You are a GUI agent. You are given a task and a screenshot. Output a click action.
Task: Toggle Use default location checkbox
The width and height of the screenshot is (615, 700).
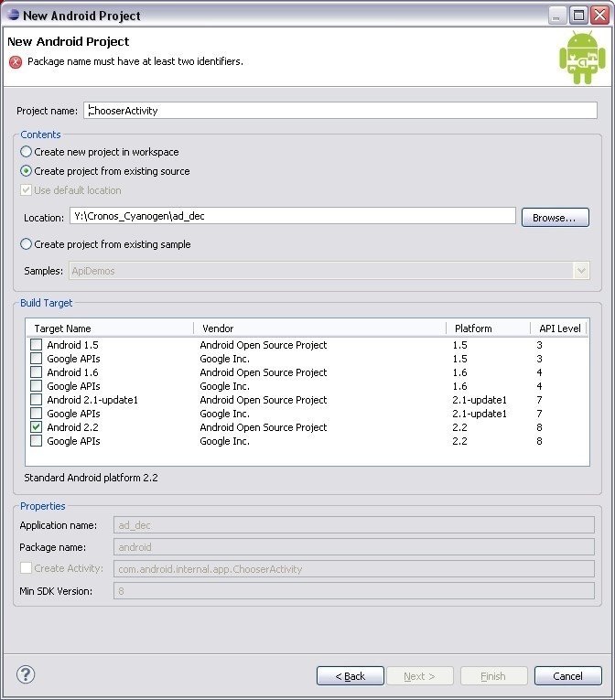[x=26, y=190]
